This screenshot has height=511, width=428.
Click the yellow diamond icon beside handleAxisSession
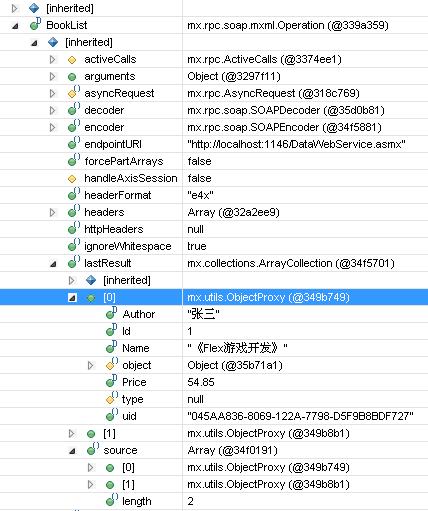pyautogui.click(x=72, y=179)
